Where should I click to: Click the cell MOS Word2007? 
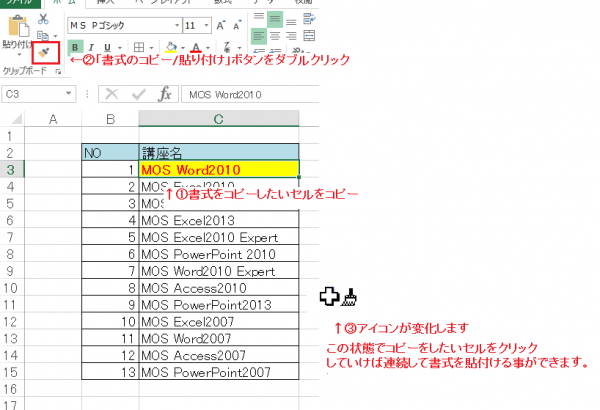coord(218,338)
